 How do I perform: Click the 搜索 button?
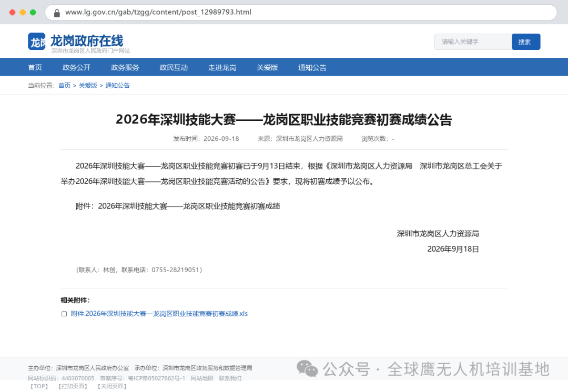[526, 42]
